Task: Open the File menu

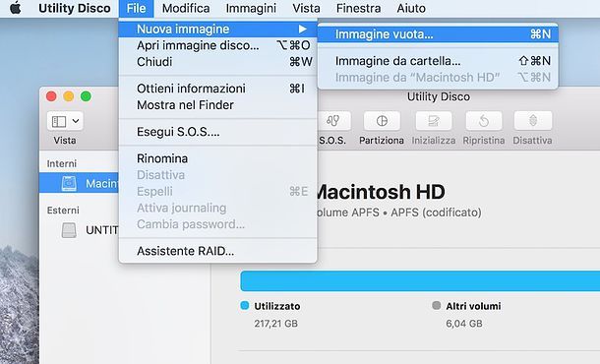Action: tap(136, 9)
